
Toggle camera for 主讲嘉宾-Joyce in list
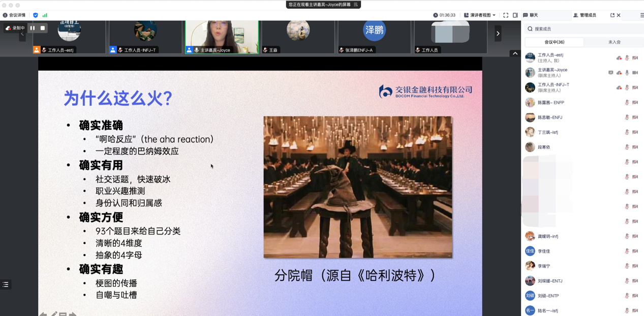point(635,73)
